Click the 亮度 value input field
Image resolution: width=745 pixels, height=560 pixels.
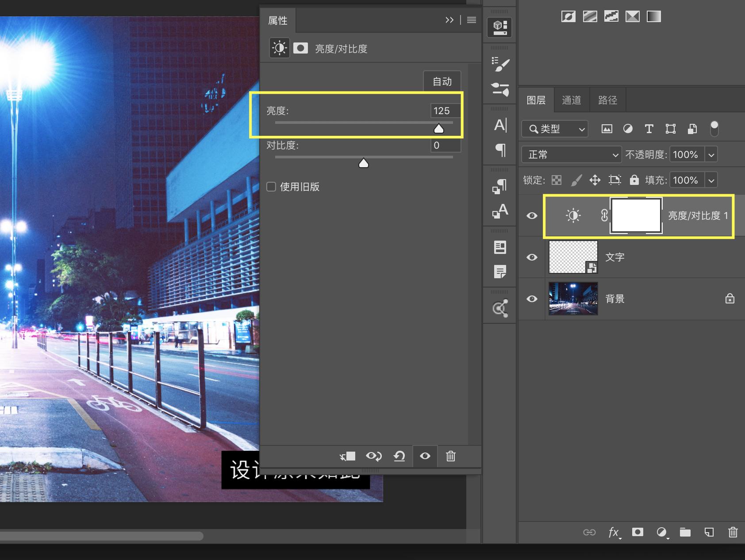tap(444, 111)
